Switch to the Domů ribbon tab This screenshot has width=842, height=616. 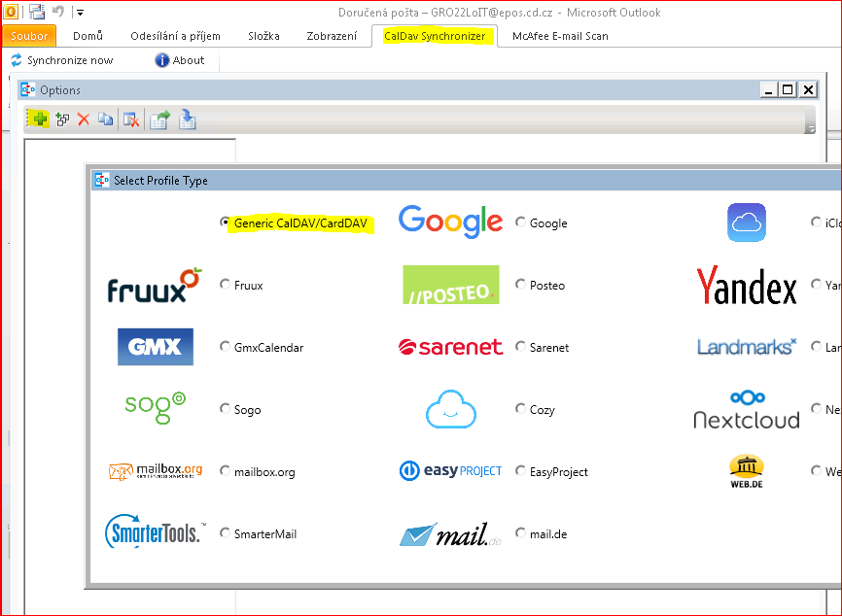click(88, 36)
